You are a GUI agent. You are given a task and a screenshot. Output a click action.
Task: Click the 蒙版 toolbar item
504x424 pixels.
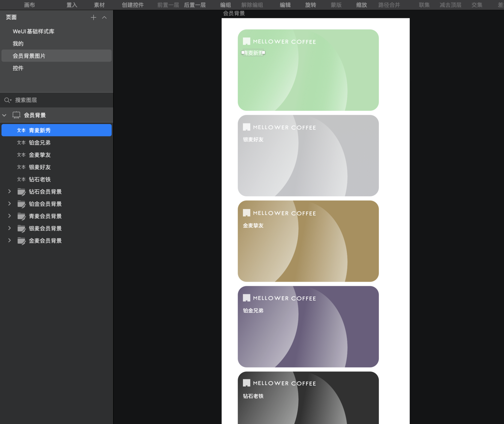pyautogui.click(x=336, y=5)
